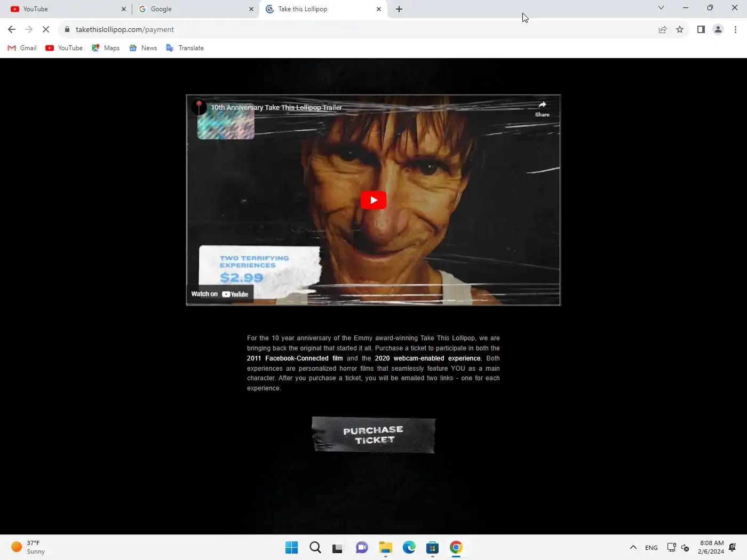This screenshot has width=747, height=560.
Task: Open taskbar Search
Action: [315, 548]
